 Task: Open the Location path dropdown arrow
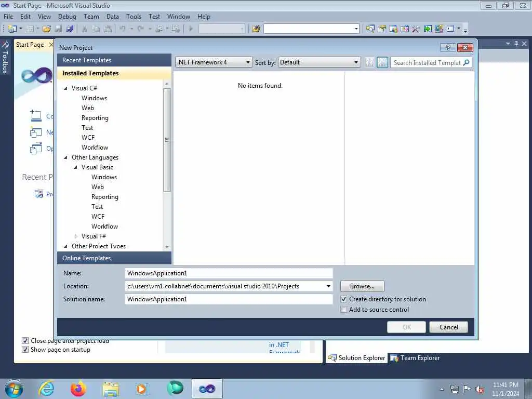[328, 286]
